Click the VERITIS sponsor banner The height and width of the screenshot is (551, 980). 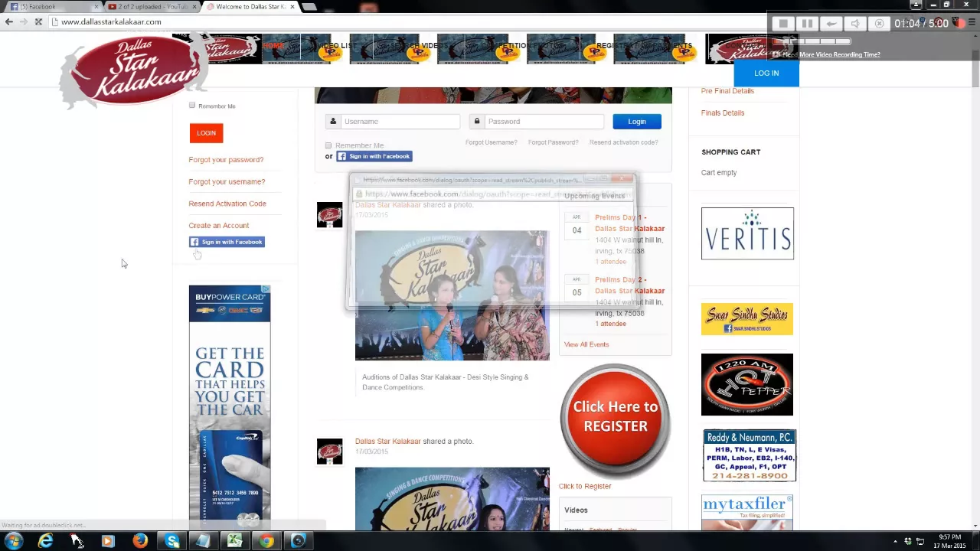747,233
